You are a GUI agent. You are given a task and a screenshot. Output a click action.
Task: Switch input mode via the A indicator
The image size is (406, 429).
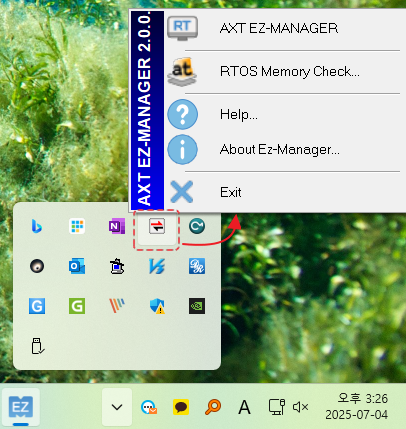[244, 407]
